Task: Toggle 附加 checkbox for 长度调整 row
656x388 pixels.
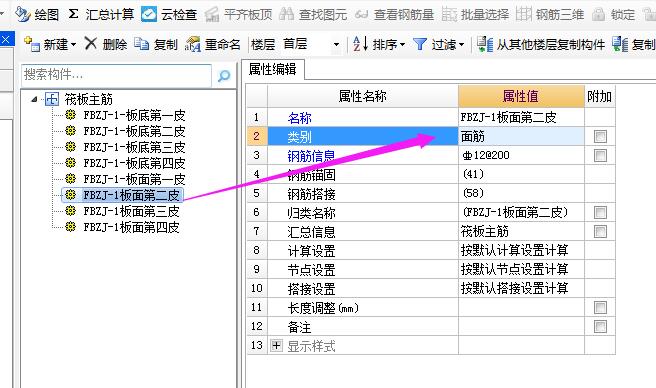Action: click(600, 308)
